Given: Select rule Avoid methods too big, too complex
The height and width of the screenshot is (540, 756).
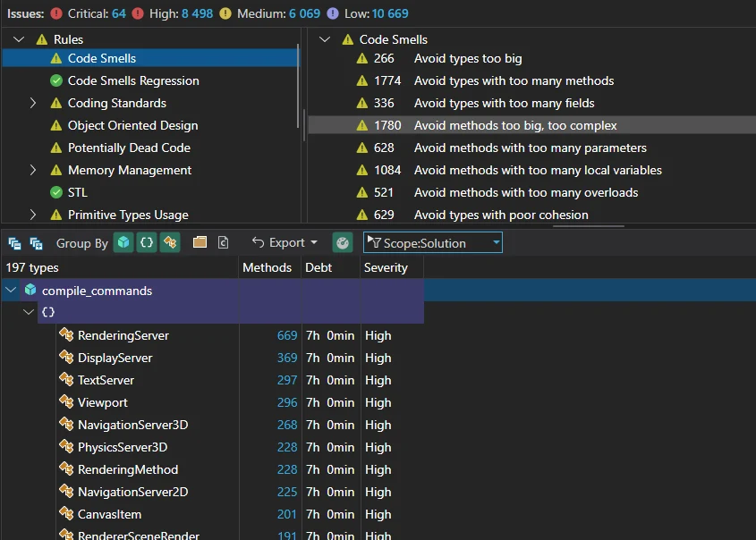Looking at the screenshot, I should [x=531, y=125].
